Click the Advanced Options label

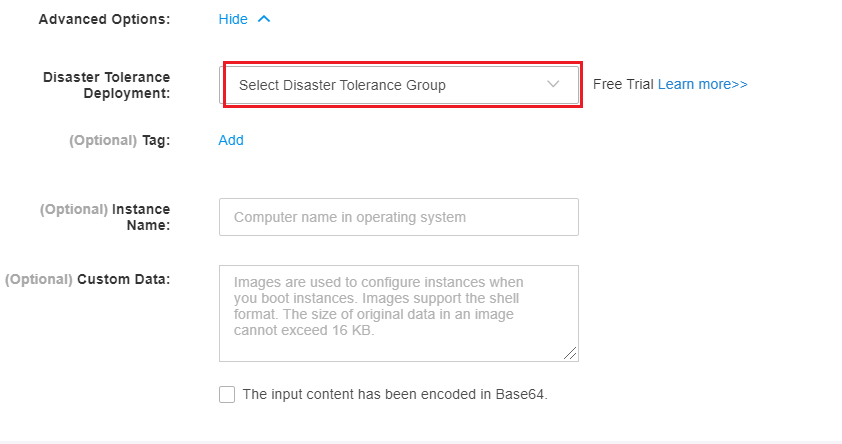point(104,19)
